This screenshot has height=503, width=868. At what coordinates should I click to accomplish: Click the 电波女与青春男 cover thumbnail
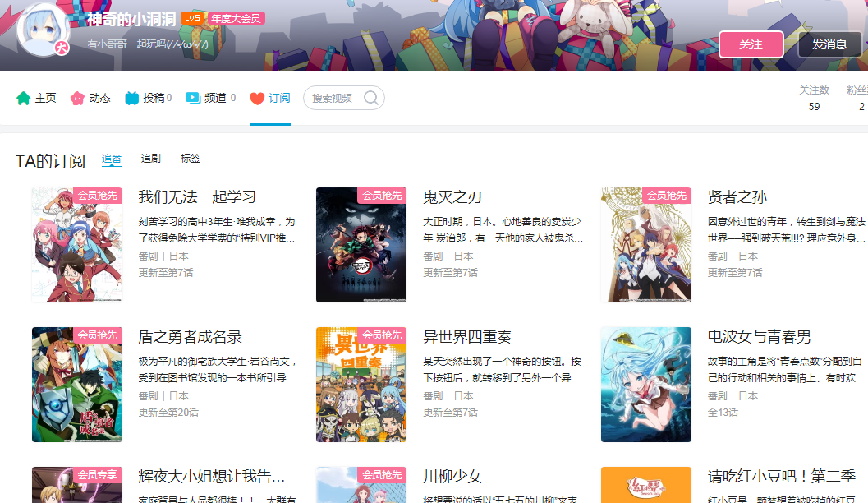coord(646,385)
